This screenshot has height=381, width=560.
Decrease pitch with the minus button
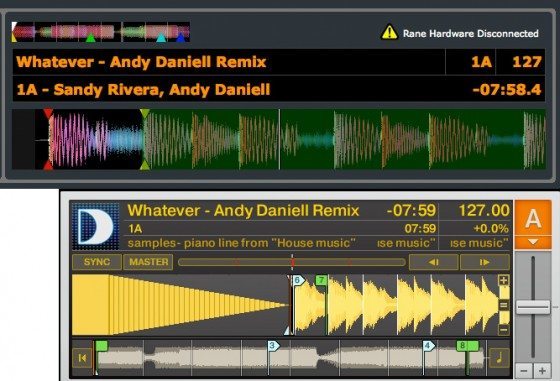pos(524,371)
